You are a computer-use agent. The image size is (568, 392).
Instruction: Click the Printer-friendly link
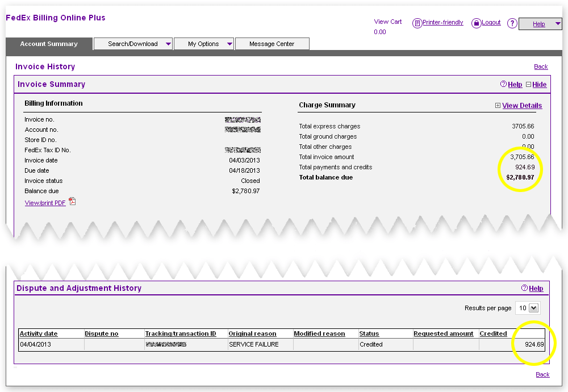coord(442,23)
